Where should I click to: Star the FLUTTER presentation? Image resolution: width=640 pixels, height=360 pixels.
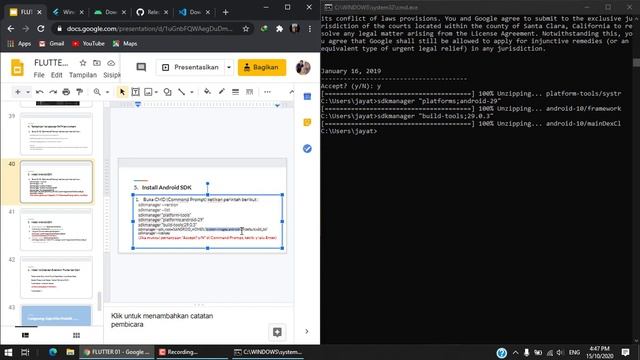pos(83,63)
